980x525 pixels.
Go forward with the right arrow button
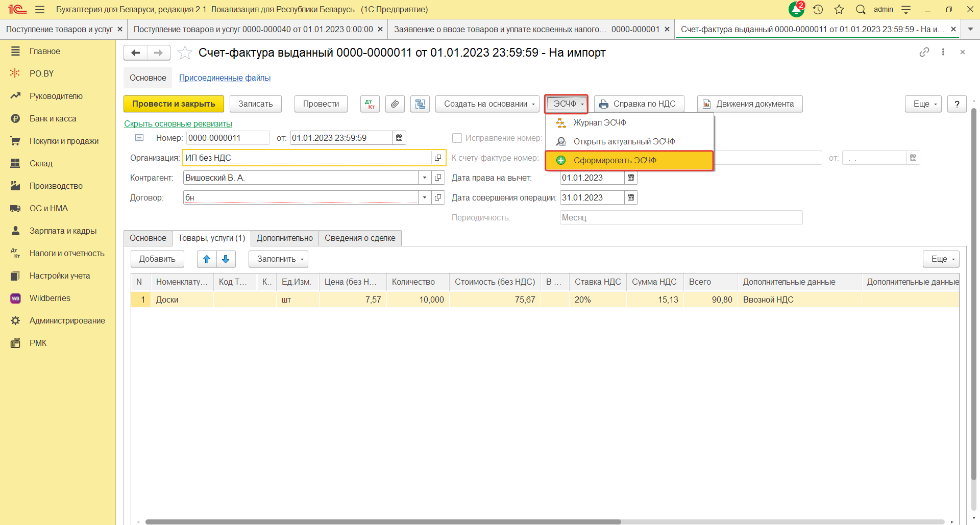(159, 53)
